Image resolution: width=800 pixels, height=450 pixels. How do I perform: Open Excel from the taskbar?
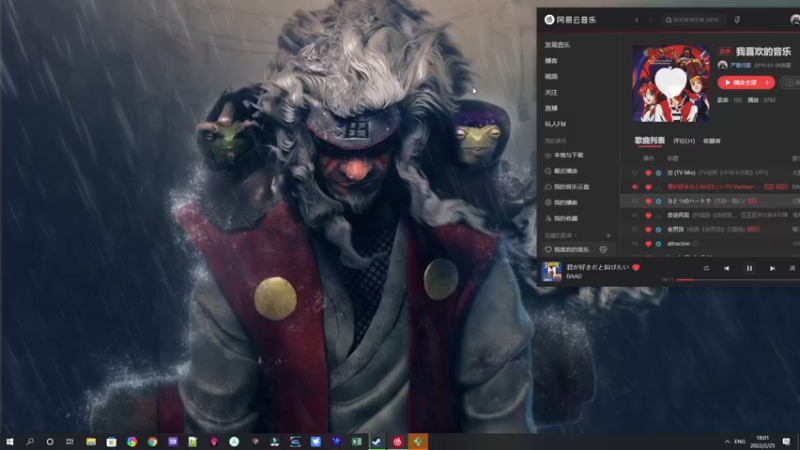tap(357, 442)
